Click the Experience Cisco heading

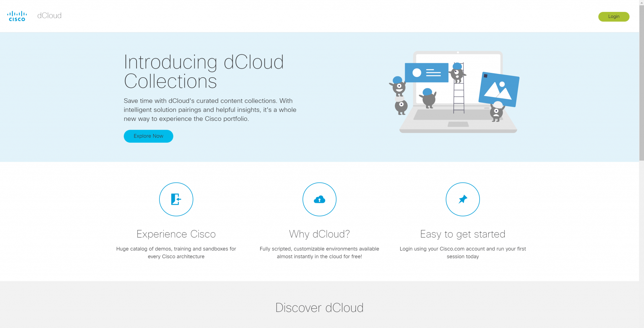point(176,234)
